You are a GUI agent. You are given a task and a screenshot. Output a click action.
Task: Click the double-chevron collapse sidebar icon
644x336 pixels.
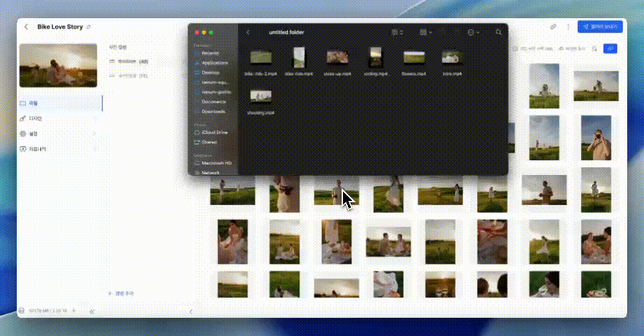(x=92, y=311)
